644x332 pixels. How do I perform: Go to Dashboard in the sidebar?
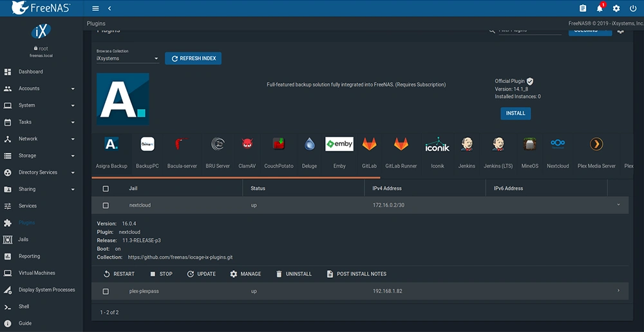coord(30,72)
